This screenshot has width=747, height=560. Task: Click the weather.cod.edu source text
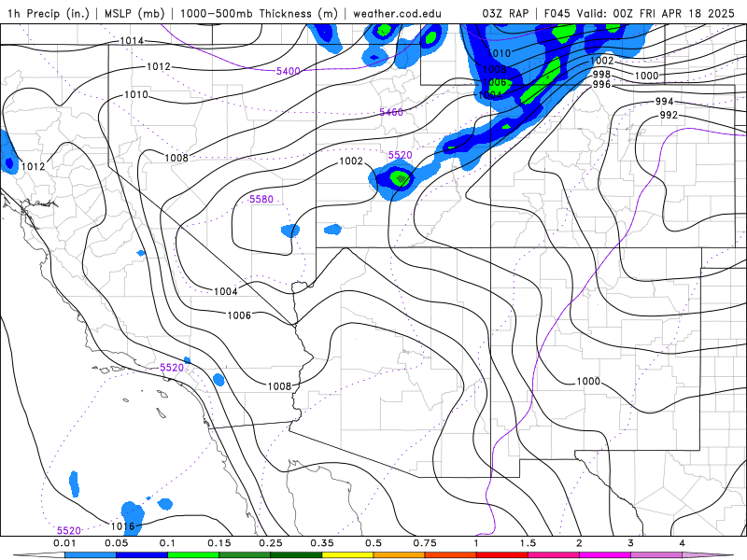[397, 13]
